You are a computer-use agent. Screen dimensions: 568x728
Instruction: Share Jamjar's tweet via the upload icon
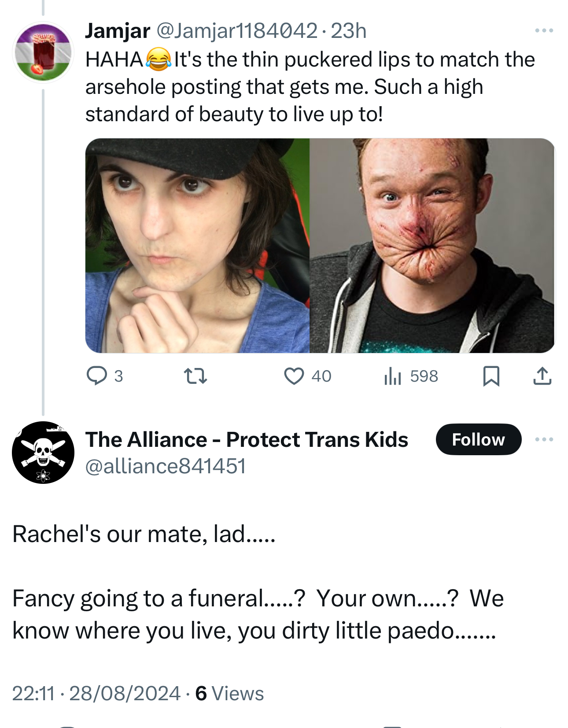pos(542,376)
